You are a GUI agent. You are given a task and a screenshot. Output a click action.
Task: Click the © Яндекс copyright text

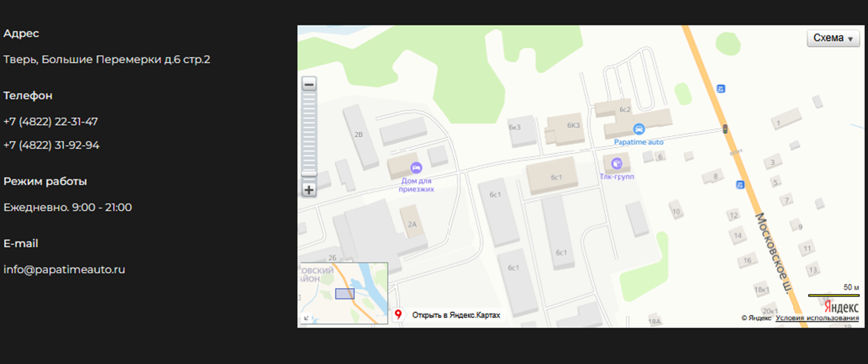(x=756, y=318)
